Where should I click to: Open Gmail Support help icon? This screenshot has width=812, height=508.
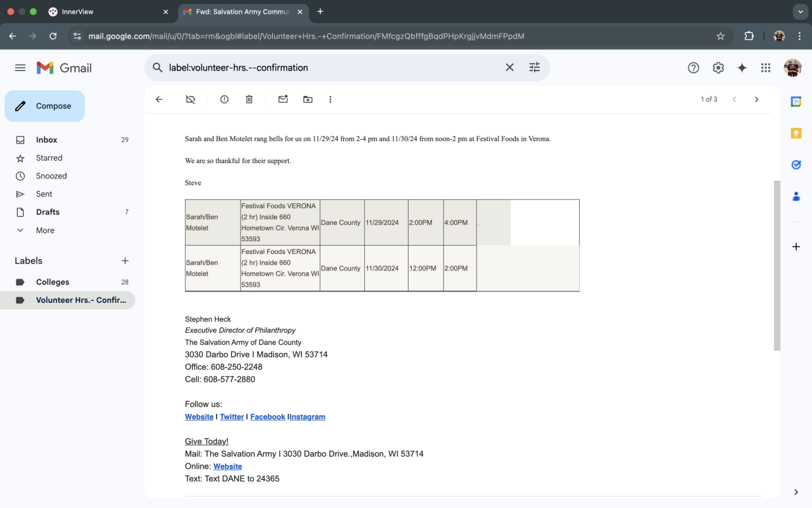pos(693,68)
